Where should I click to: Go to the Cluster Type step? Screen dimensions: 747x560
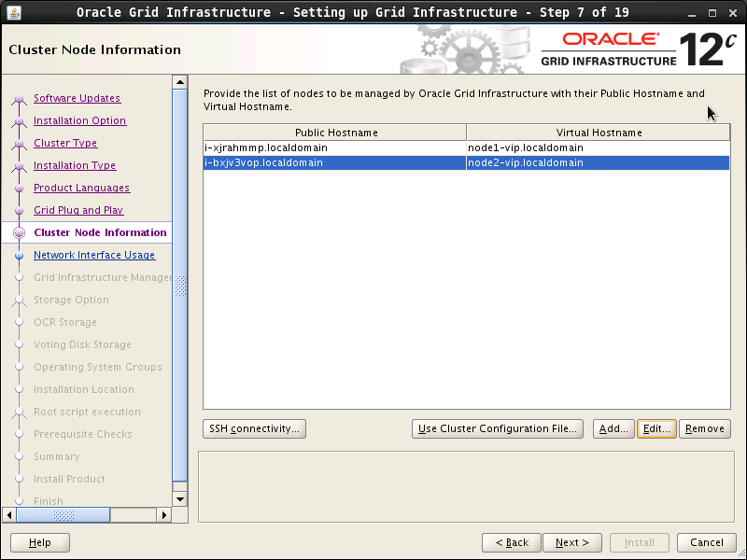pyautogui.click(x=65, y=143)
